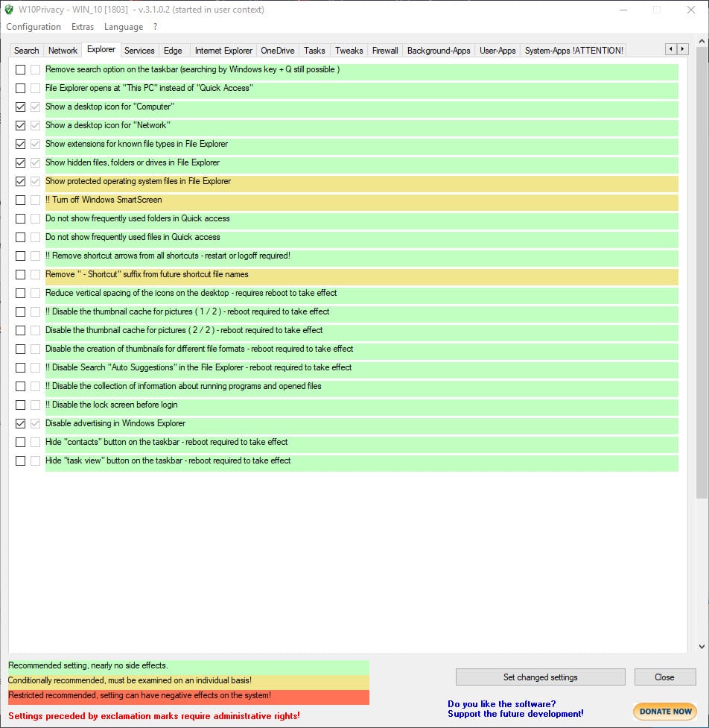Switch to the Background-Apps tab
Viewport: 709px width, 728px height.
tap(439, 51)
